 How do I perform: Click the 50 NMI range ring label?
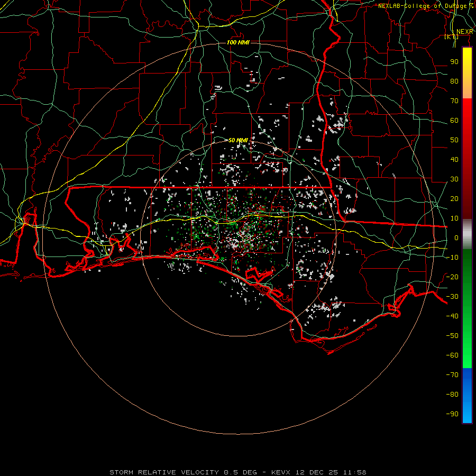coord(238,140)
